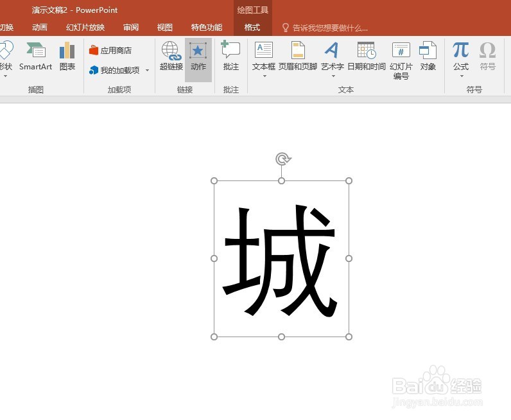Screen dimensions: 511x420
Task: Open the Animations (动画) tab
Action: (x=40, y=28)
